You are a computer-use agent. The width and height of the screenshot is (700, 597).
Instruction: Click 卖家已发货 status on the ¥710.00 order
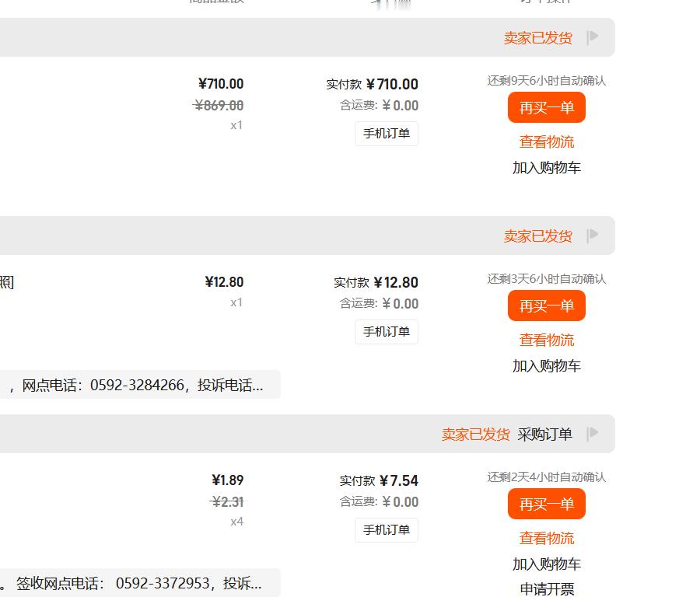(538, 38)
